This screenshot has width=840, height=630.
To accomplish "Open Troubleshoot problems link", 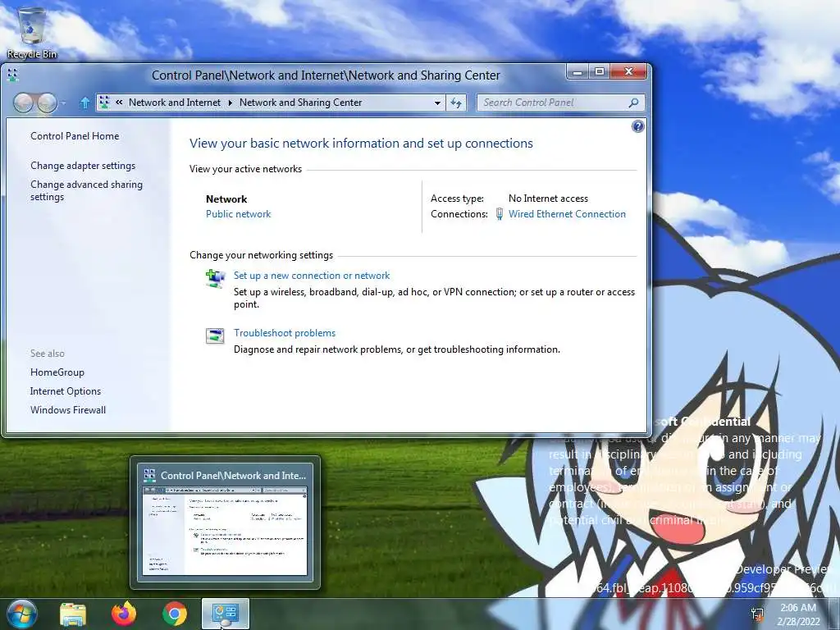I will pos(285,333).
